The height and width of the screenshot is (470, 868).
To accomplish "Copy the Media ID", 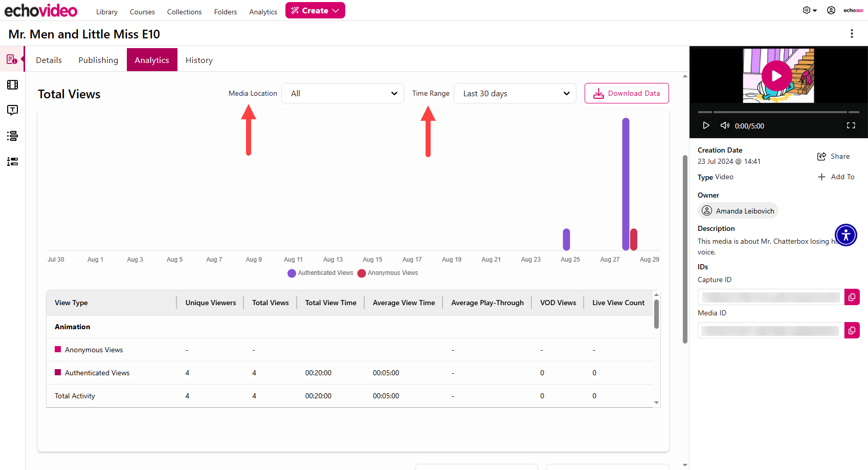I will (852, 330).
